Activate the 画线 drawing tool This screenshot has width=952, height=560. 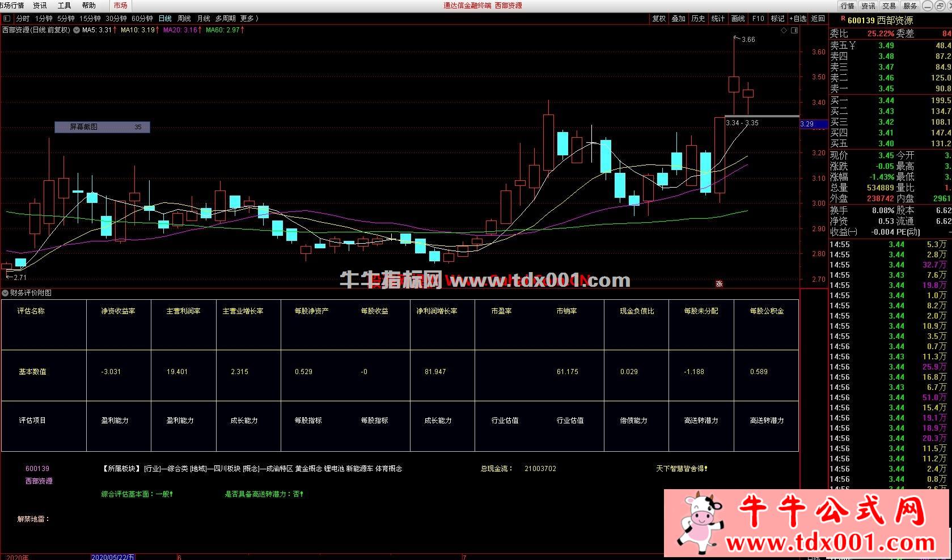tap(738, 19)
